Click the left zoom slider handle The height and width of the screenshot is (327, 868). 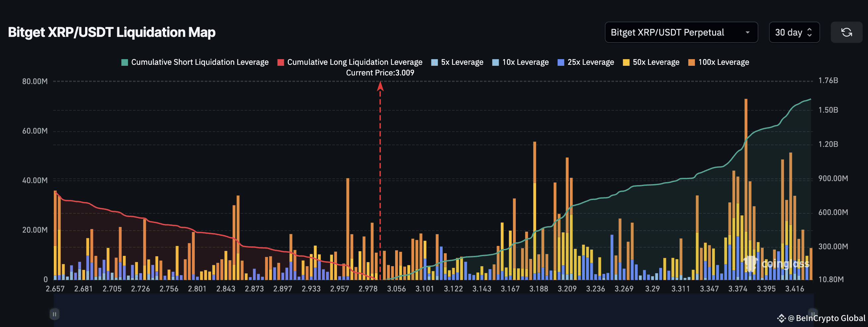(x=54, y=314)
